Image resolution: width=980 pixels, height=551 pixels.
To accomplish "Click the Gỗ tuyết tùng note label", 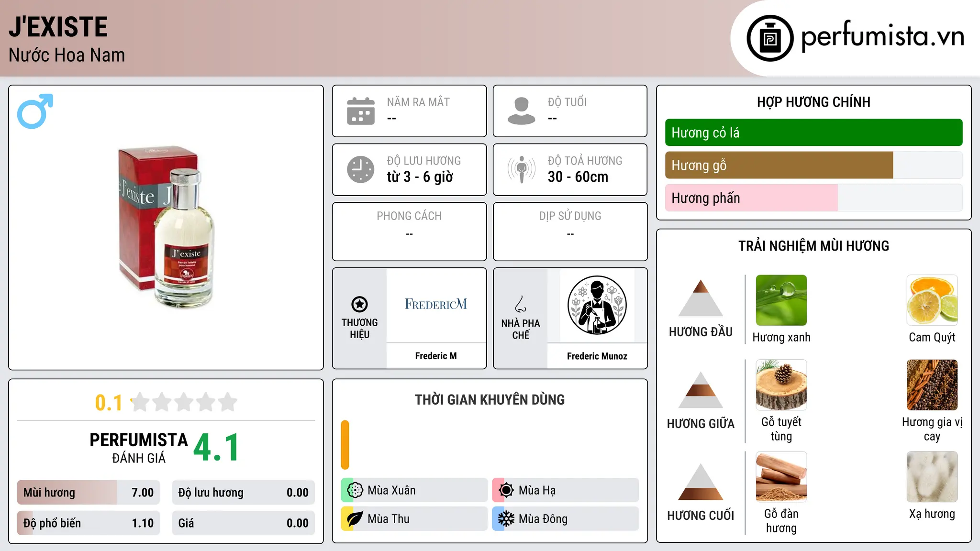I will (x=781, y=429).
